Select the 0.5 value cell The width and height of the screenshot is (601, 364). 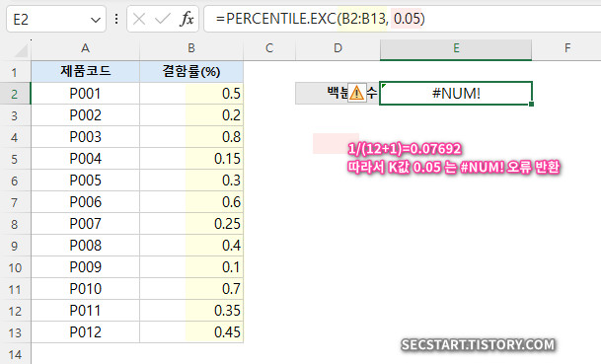[191, 94]
